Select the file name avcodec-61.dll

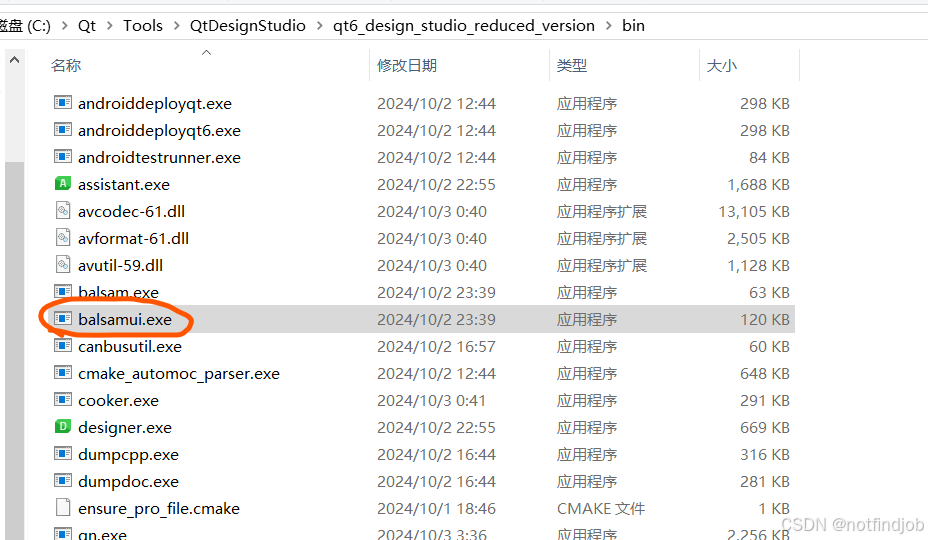[x=131, y=211]
